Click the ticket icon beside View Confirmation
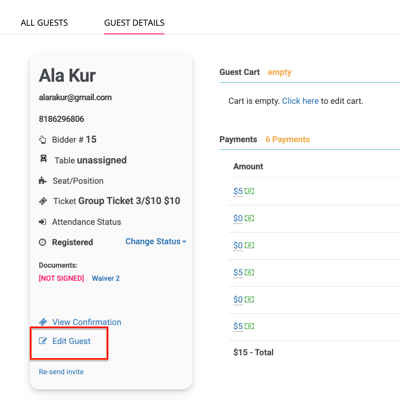 pyautogui.click(x=43, y=322)
